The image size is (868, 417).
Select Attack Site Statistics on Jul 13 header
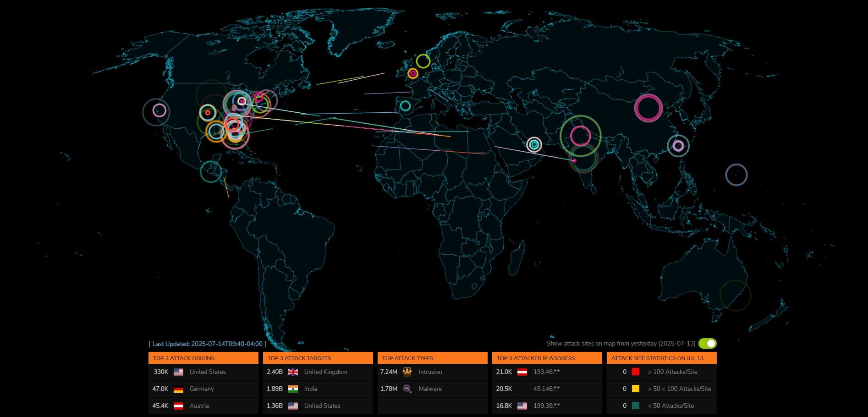pos(662,358)
